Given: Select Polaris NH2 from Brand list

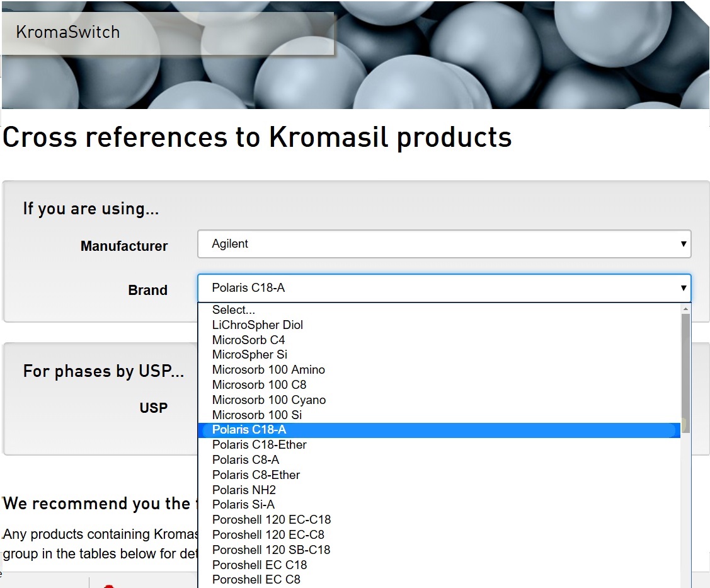Looking at the screenshot, I should tap(439, 490).
